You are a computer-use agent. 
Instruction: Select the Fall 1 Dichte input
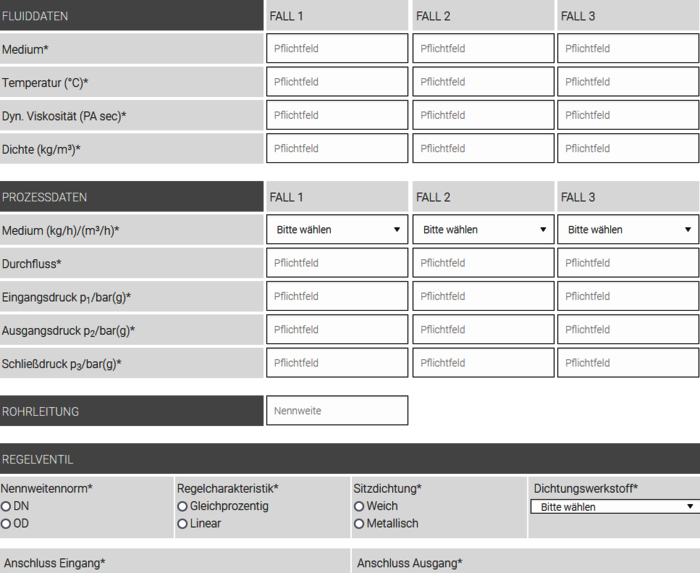(x=337, y=148)
